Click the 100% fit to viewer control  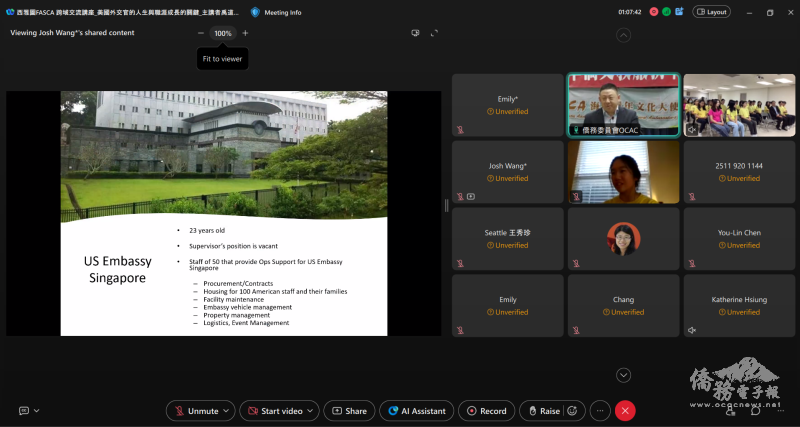tap(223, 33)
